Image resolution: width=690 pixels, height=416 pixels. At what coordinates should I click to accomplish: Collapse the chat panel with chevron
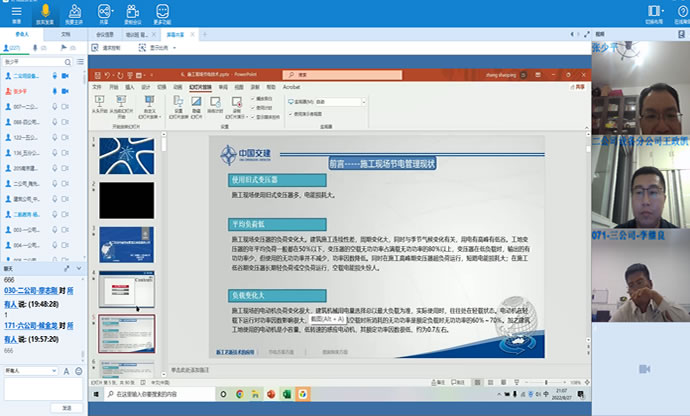point(80,269)
